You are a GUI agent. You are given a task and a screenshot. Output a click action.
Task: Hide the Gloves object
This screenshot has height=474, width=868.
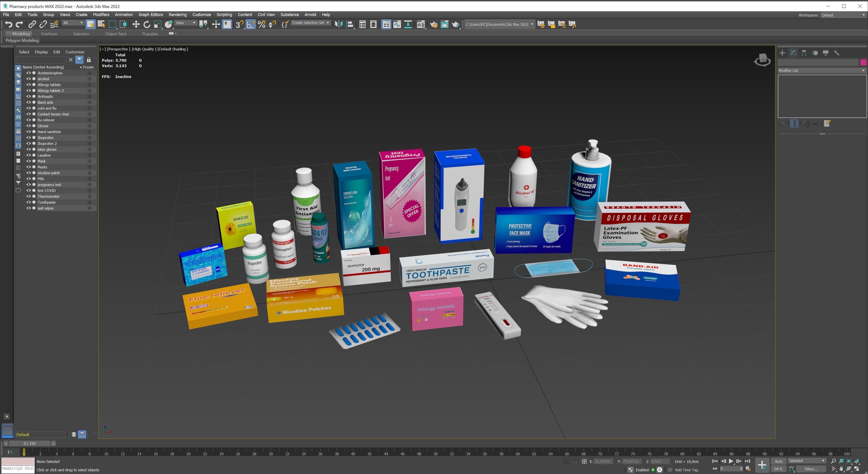tap(29, 126)
